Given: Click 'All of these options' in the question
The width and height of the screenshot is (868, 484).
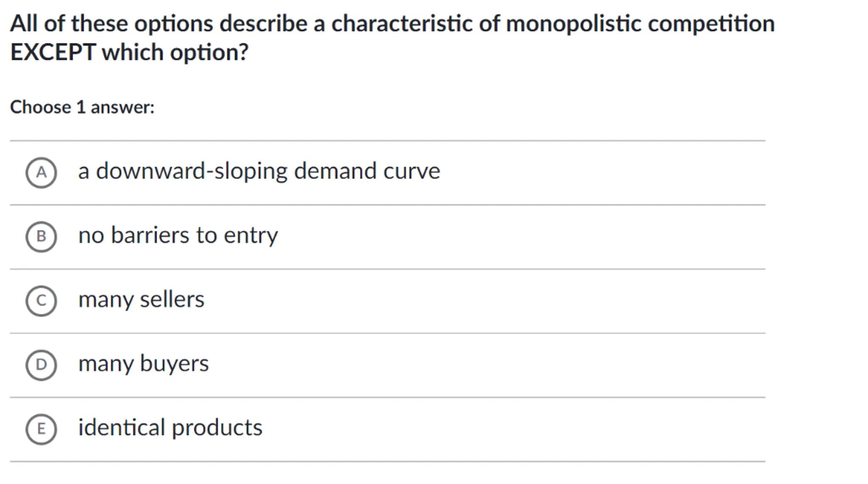Looking at the screenshot, I should (111, 24).
